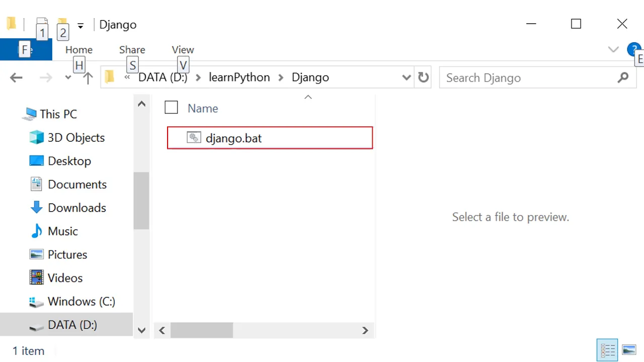This screenshot has height=362, width=644.
Task: Select the django.bat file name
Action: 233,138
